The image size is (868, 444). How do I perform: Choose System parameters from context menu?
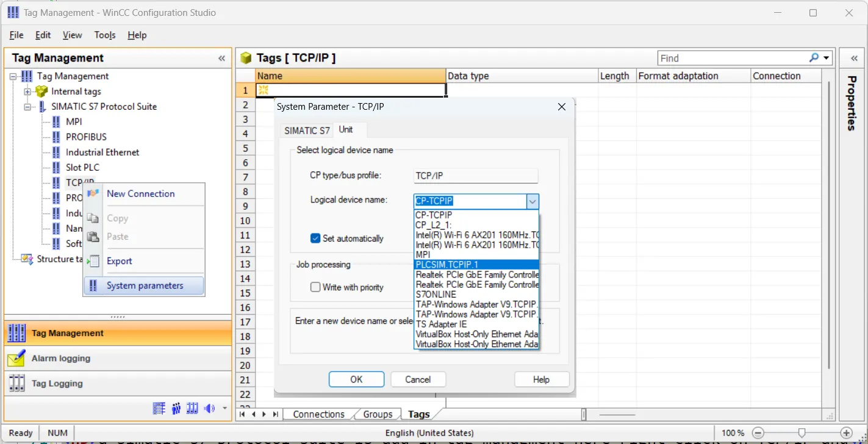(x=143, y=285)
